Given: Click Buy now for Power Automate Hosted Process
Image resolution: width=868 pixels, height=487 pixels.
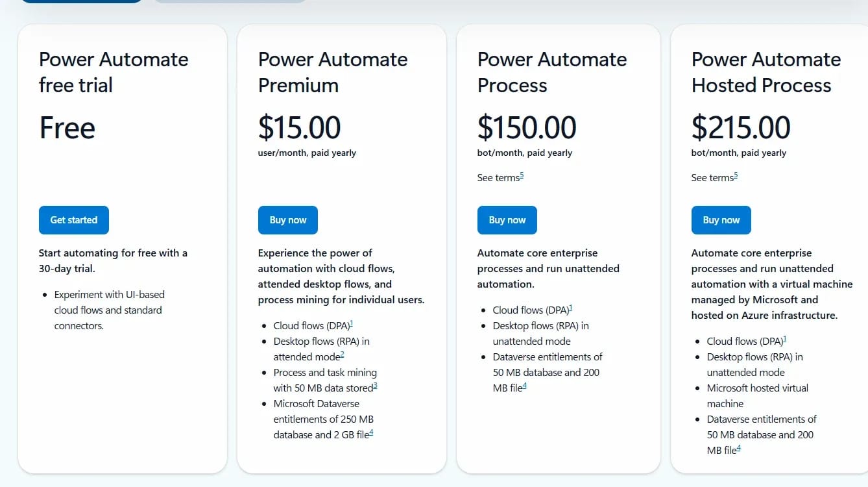Looking at the screenshot, I should (x=721, y=220).
